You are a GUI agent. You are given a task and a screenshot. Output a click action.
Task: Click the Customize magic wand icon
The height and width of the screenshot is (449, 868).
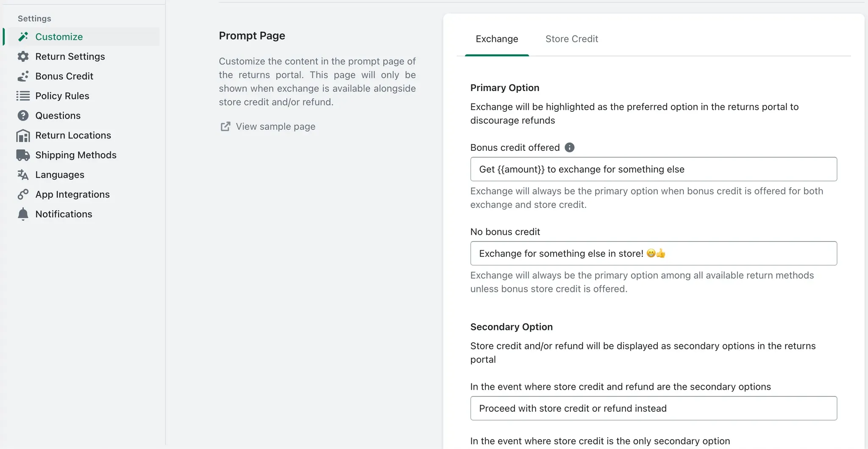coord(23,37)
